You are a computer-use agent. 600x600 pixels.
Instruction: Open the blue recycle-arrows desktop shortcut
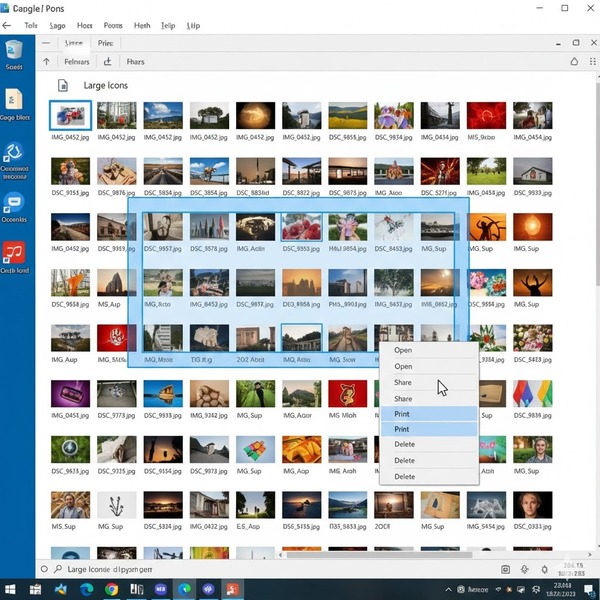[x=14, y=160]
